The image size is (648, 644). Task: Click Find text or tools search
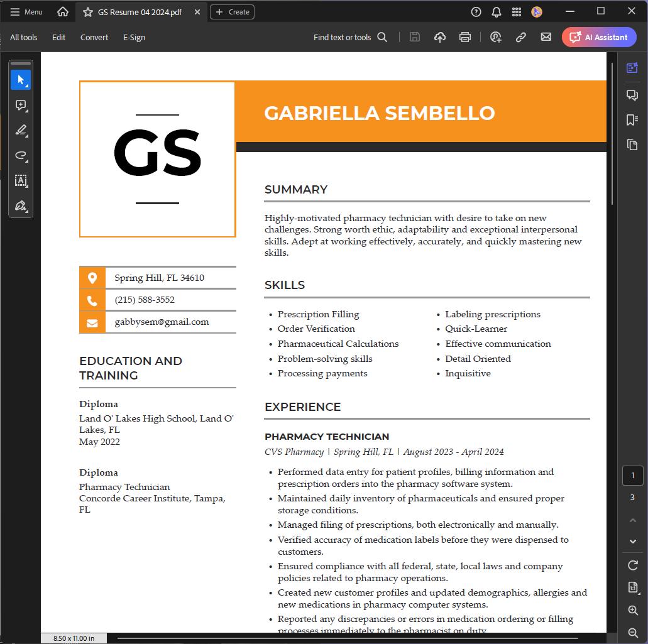(350, 37)
